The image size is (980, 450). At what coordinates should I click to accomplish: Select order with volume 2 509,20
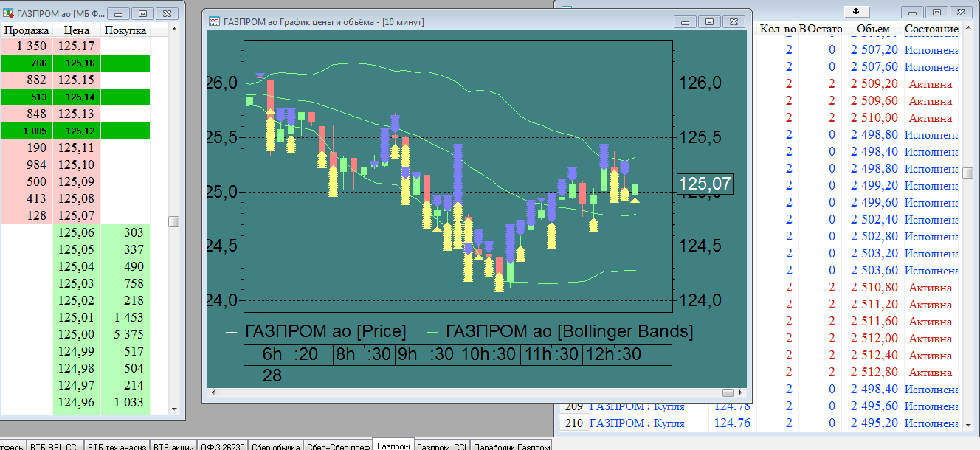click(x=874, y=83)
